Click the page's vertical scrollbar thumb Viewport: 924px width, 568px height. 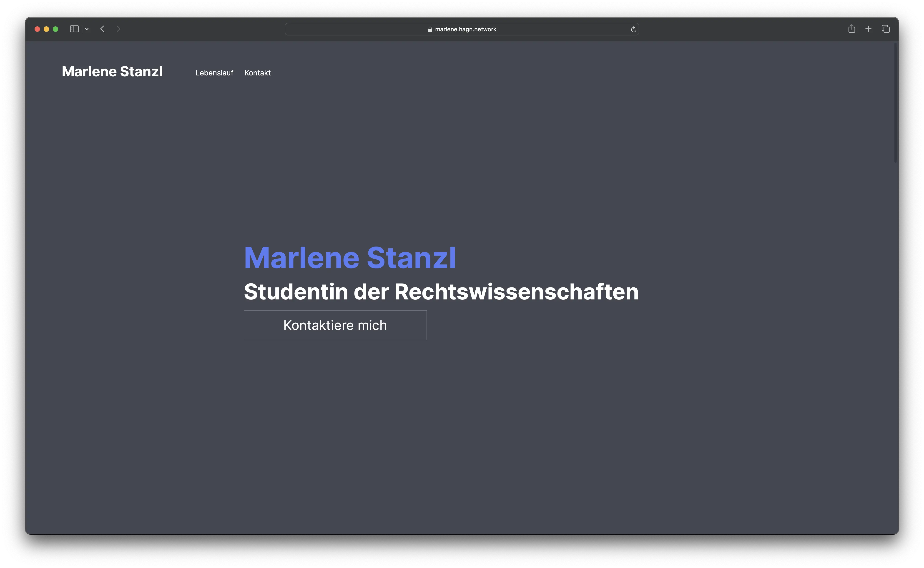(x=896, y=102)
